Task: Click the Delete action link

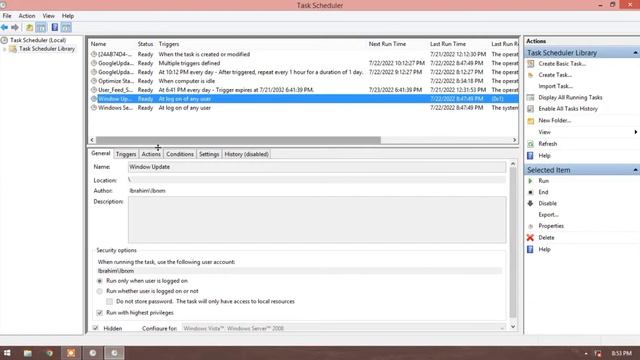Action: pos(546,238)
